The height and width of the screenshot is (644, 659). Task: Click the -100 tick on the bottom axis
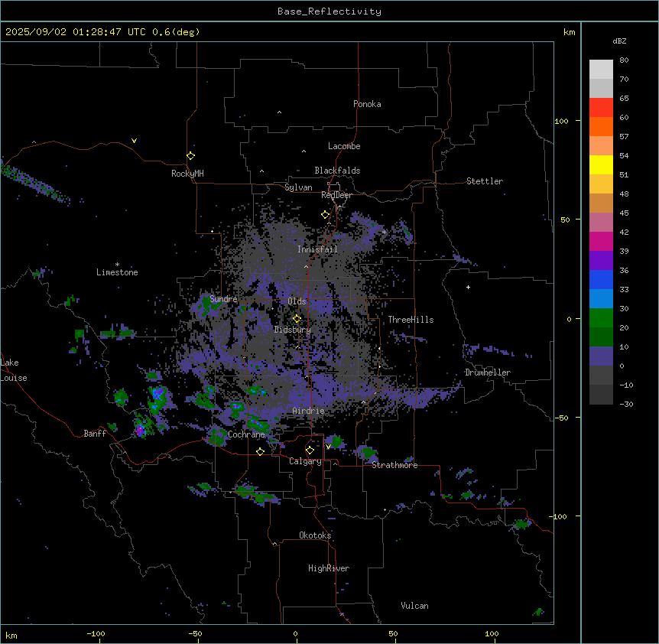tap(96, 633)
